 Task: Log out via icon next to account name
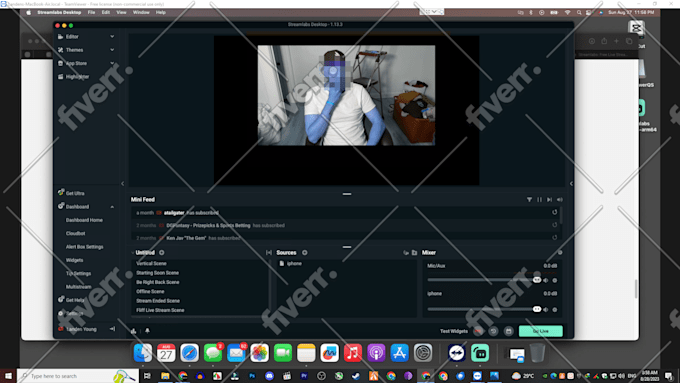112,329
